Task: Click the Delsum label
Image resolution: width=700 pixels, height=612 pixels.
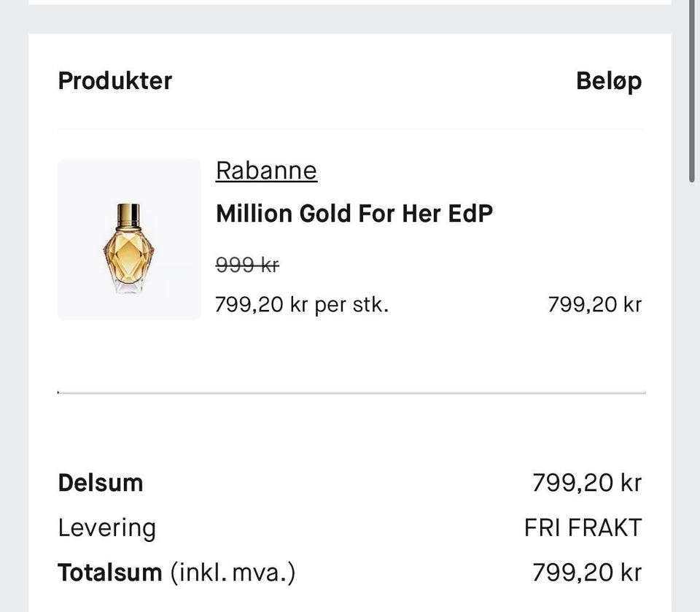Action: coord(101,483)
